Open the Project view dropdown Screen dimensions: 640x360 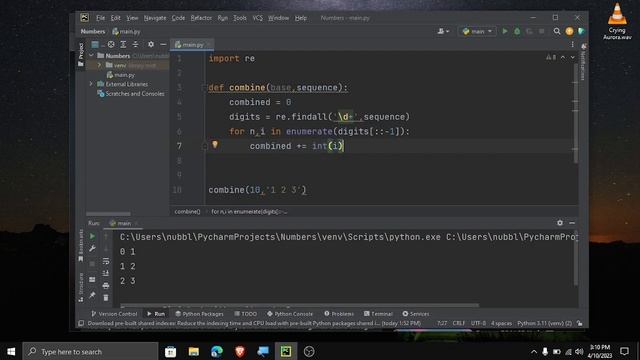click(x=97, y=44)
